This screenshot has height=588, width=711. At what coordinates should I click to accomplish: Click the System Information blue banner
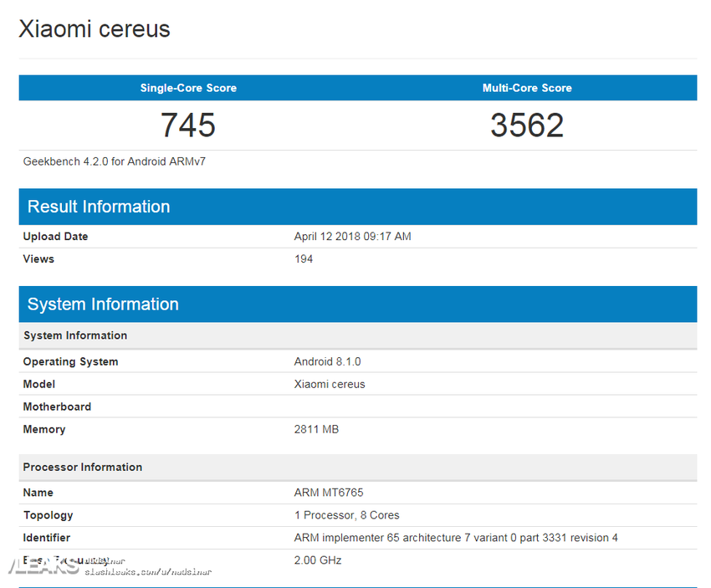[102, 304]
